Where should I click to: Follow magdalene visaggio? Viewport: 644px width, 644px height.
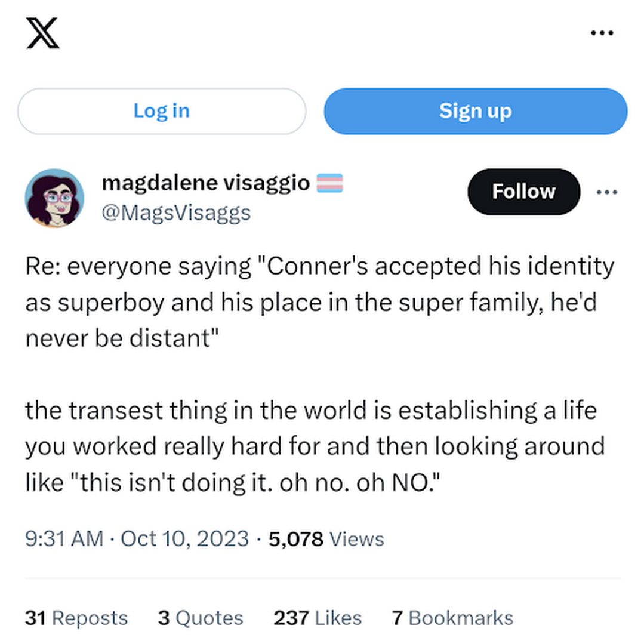click(523, 192)
